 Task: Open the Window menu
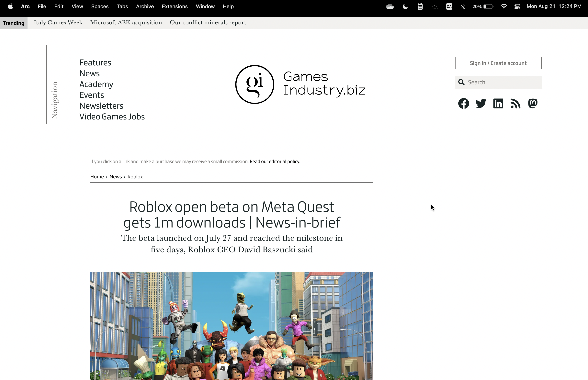pyautogui.click(x=205, y=6)
